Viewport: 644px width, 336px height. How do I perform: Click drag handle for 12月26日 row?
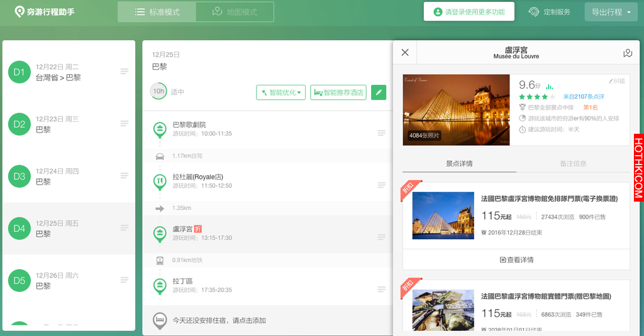tap(125, 280)
